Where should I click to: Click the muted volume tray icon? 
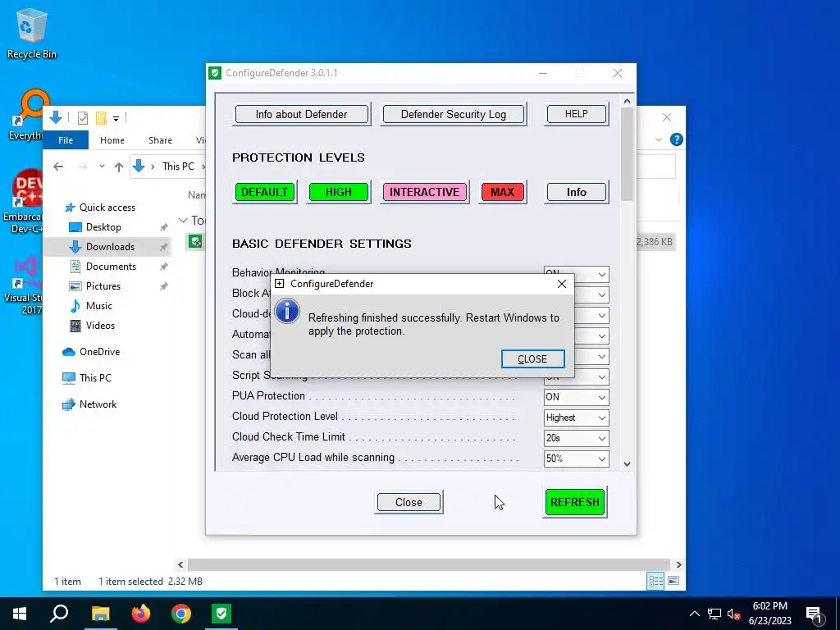pos(733,614)
